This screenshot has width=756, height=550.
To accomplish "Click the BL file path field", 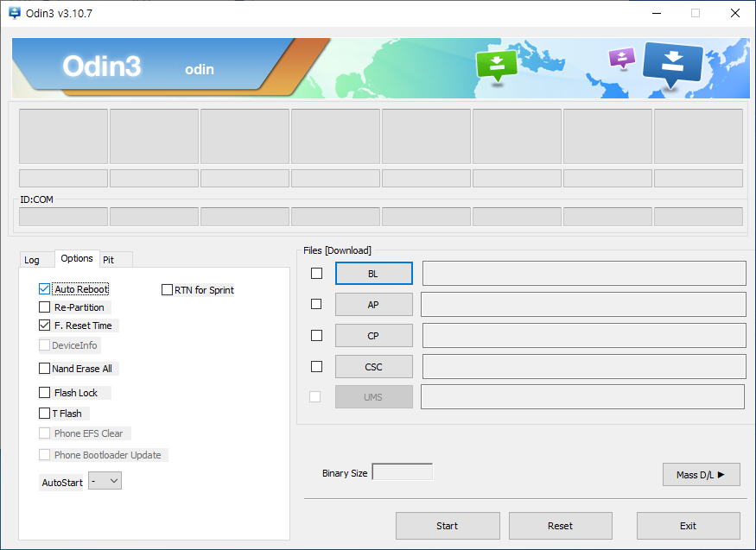I will point(584,274).
